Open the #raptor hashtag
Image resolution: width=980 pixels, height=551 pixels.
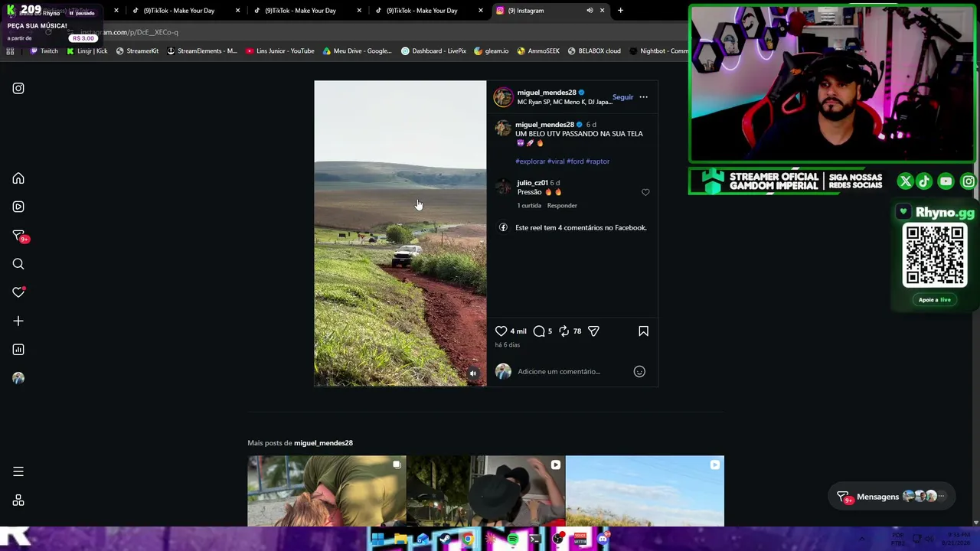[x=598, y=161]
